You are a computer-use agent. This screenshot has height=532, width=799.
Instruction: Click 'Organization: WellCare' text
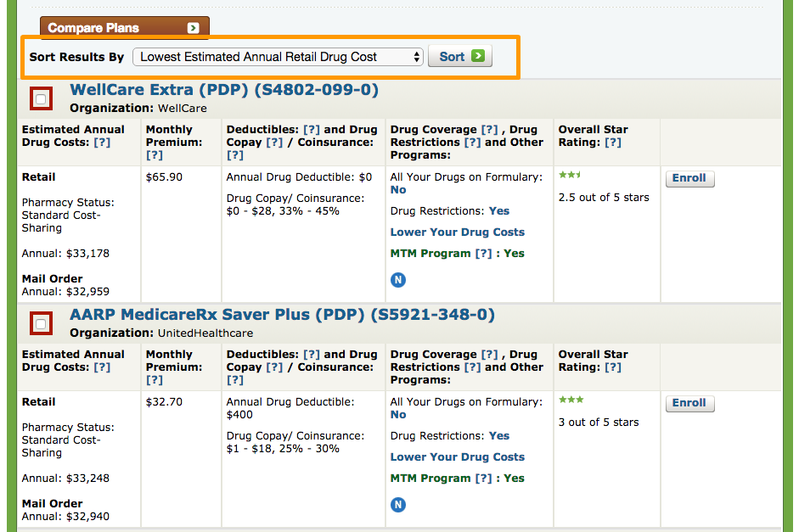tap(138, 109)
